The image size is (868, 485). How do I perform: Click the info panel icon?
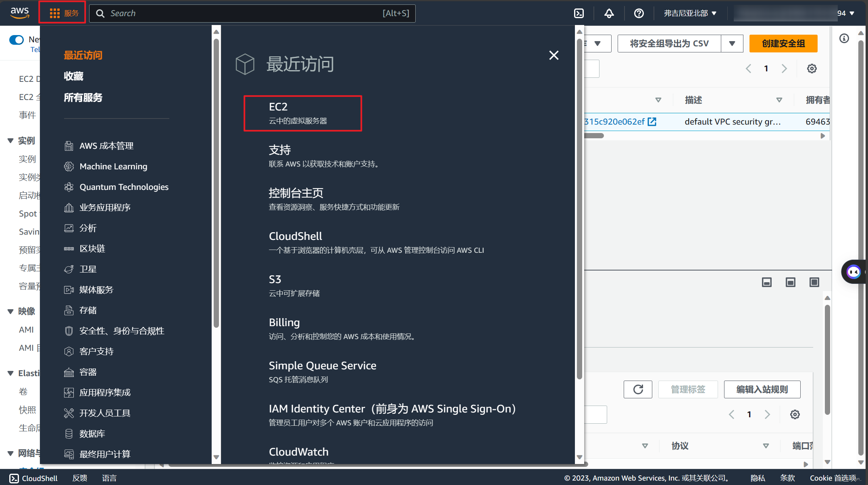tap(844, 38)
